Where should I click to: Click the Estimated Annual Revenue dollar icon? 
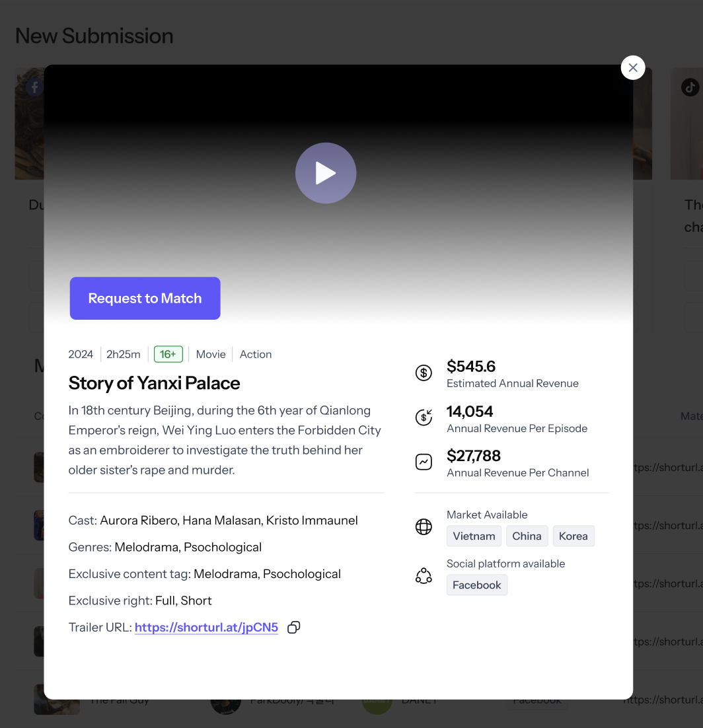click(424, 373)
